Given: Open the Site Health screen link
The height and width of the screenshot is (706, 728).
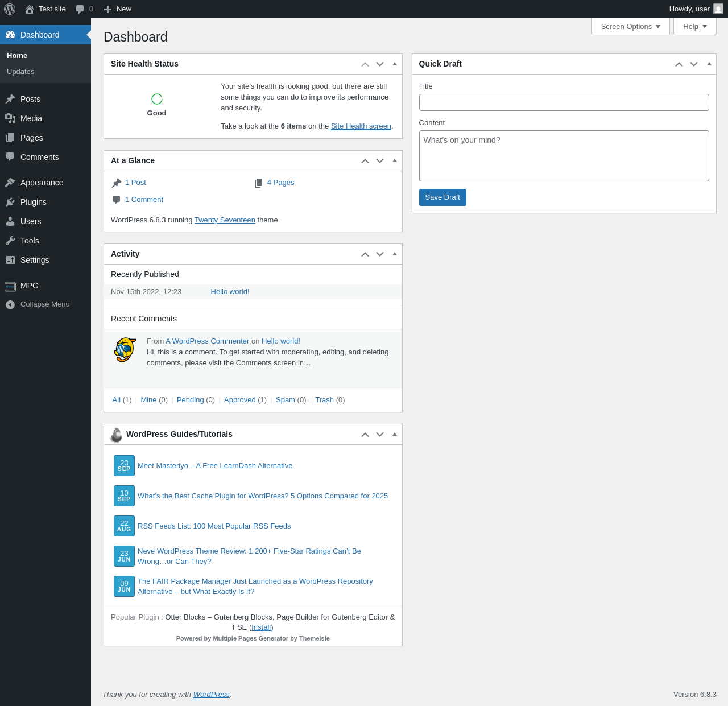Looking at the screenshot, I should pos(361,126).
